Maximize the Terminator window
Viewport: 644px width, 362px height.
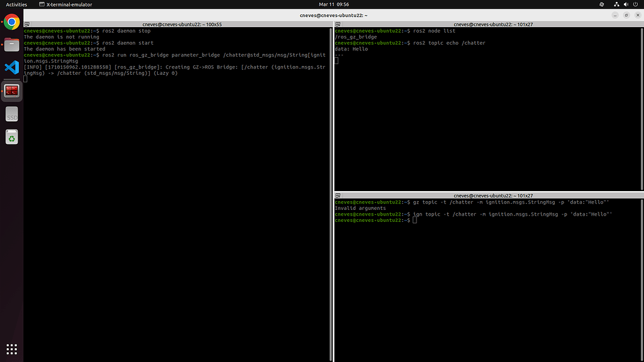pos(625,15)
